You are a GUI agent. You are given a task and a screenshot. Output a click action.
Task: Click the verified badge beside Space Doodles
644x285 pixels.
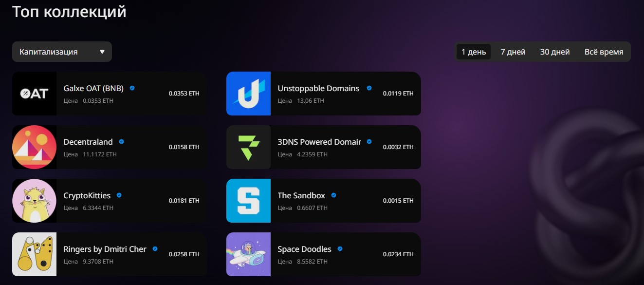[x=340, y=249]
